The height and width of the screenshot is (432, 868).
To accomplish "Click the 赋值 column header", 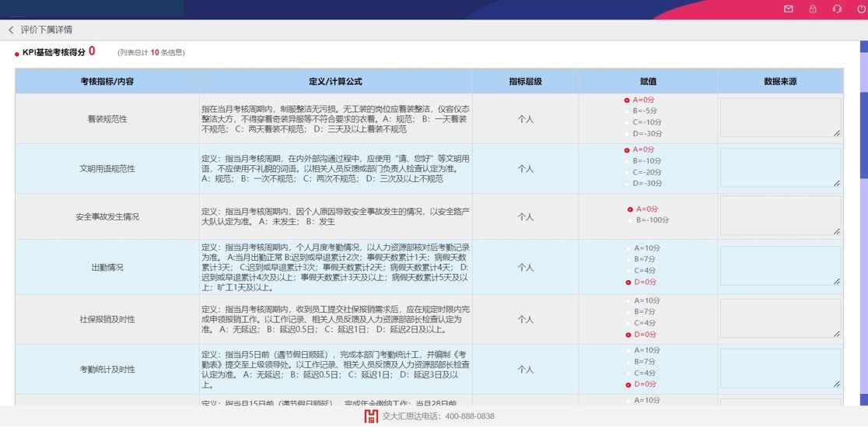I will pos(648,81).
